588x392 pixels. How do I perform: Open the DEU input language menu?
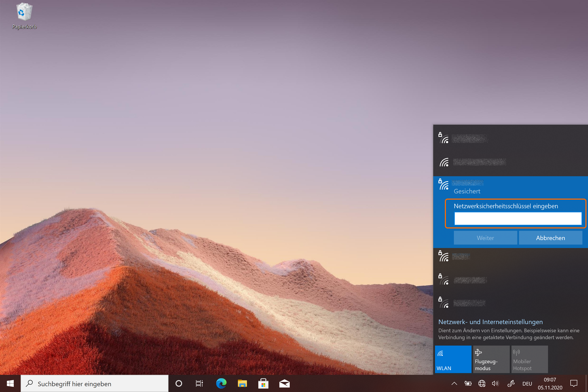[527, 383]
